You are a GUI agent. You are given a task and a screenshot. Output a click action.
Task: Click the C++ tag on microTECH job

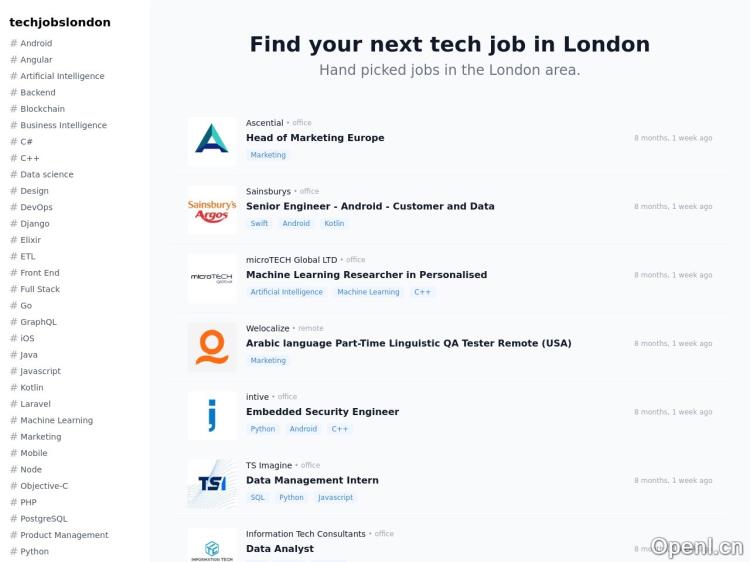(x=422, y=292)
